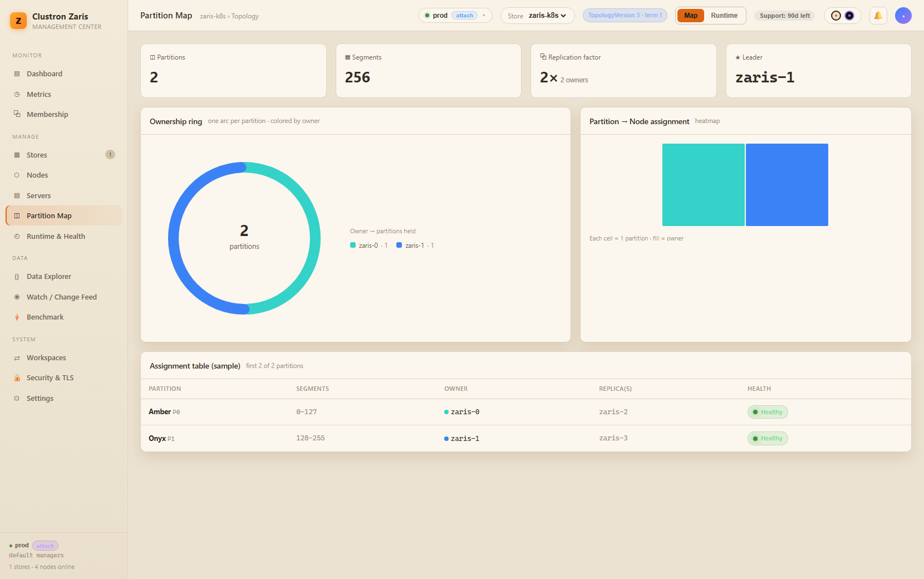Click the Amber P0 partition row
The image size is (924, 579).
tap(526, 412)
